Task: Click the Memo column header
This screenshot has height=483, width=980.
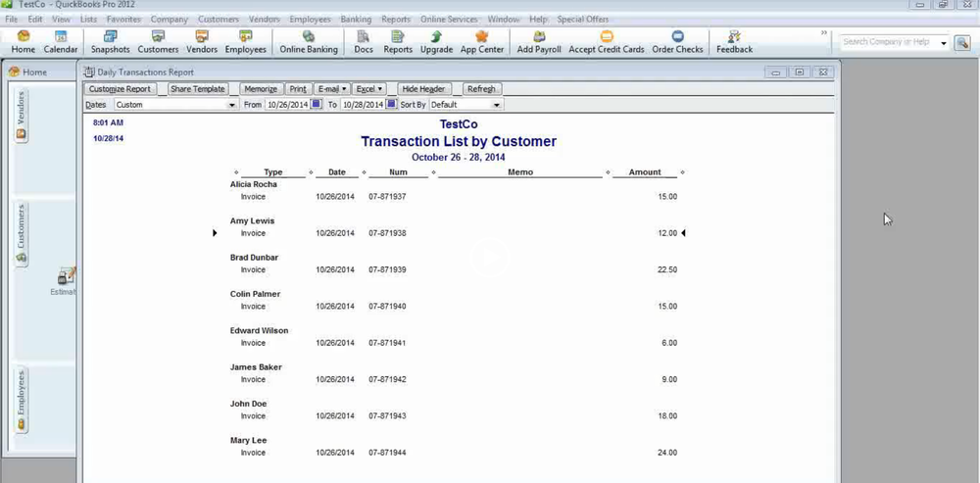Action: click(x=520, y=172)
